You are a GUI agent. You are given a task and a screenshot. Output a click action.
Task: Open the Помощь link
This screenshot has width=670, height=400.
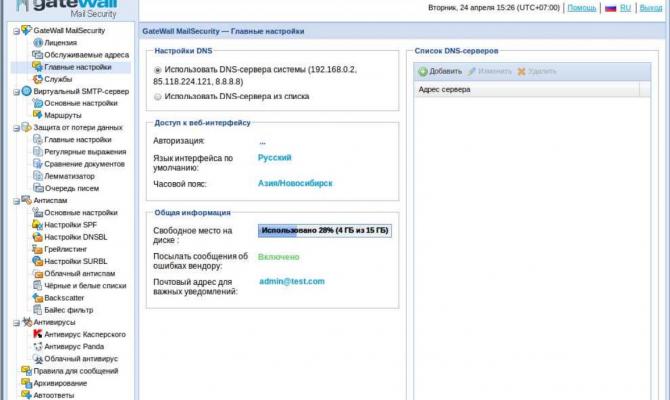582,8
